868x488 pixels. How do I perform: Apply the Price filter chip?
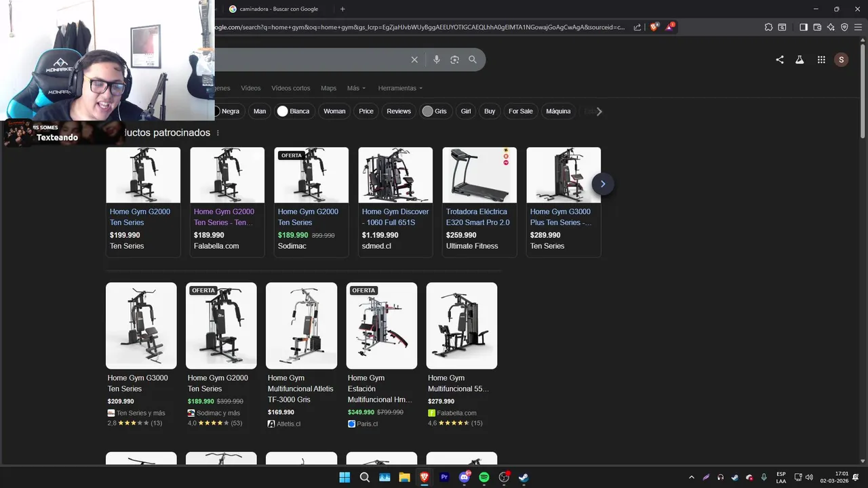coord(366,111)
